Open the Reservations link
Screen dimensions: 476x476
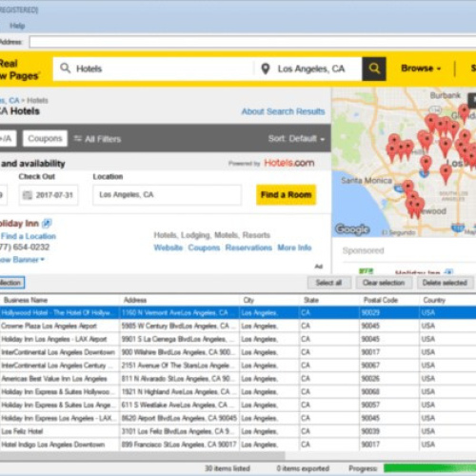pyautogui.click(x=248, y=248)
